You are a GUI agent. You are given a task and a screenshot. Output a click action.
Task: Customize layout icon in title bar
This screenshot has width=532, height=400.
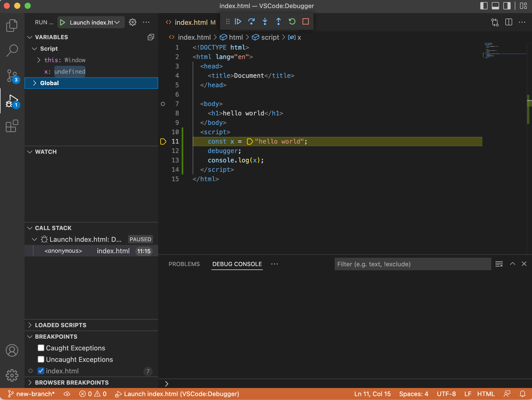(x=523, y=6)
